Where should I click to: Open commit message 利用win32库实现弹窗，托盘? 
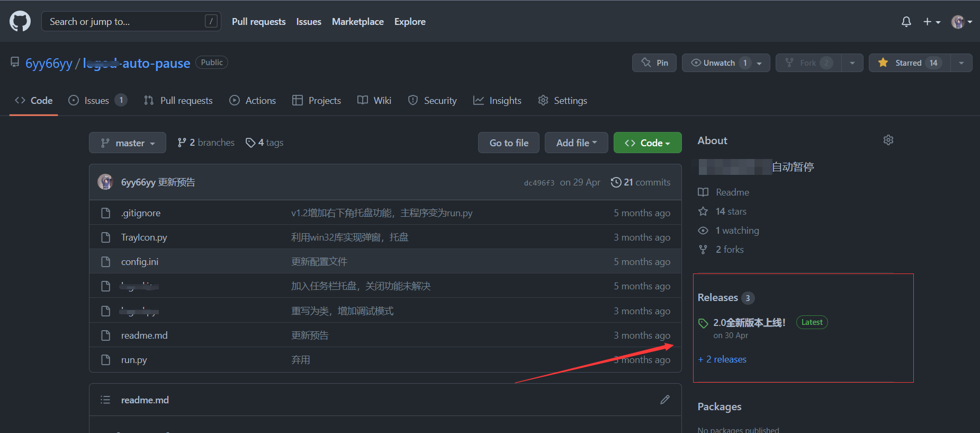point(350,237)
